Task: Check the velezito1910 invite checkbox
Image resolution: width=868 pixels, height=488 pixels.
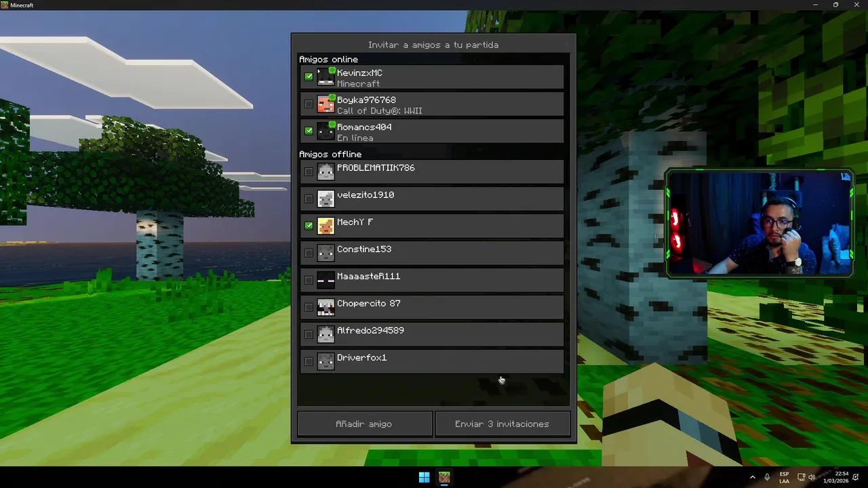Action: [x=309, y=199]
